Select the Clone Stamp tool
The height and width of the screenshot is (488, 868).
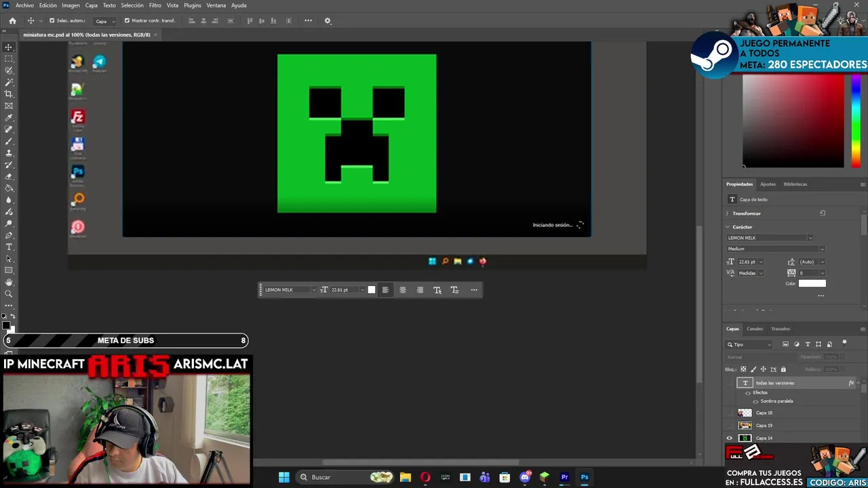9,153
